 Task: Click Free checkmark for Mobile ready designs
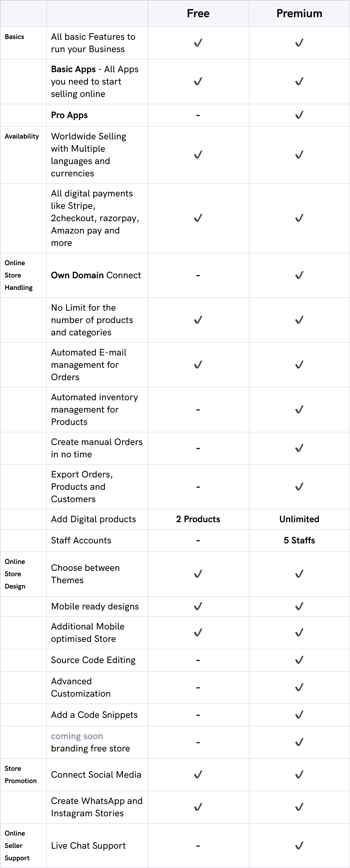pos(198,606)
